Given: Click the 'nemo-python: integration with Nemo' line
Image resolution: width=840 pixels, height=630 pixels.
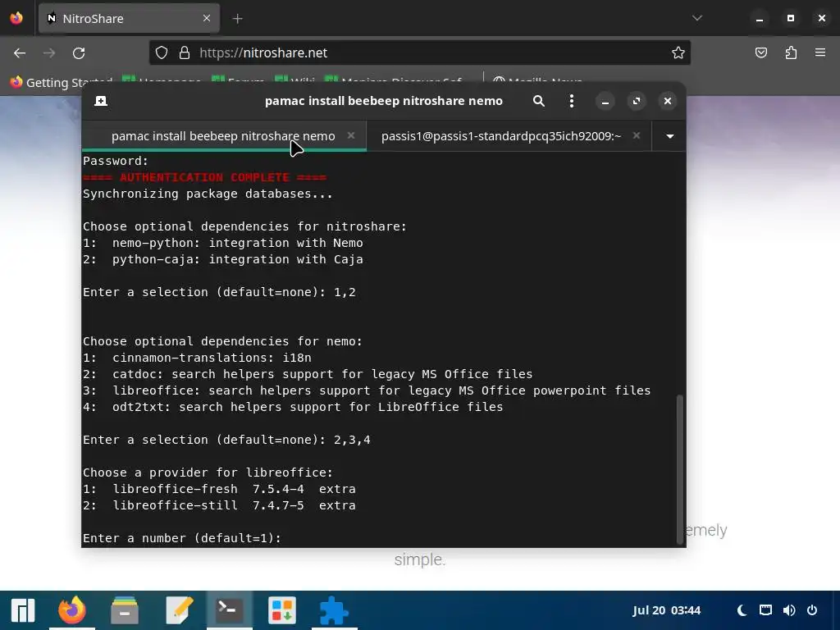Looking at the screenshot, I should [x=223, y=243].
